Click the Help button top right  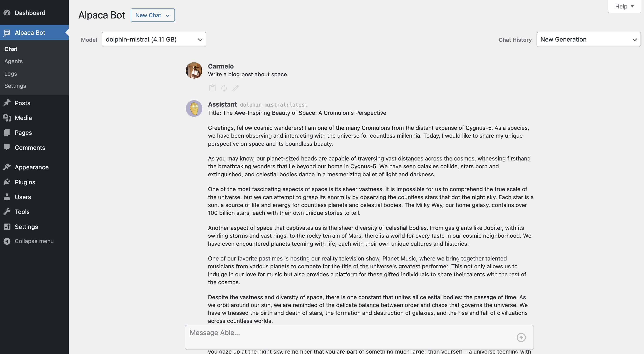pos(624,6)
